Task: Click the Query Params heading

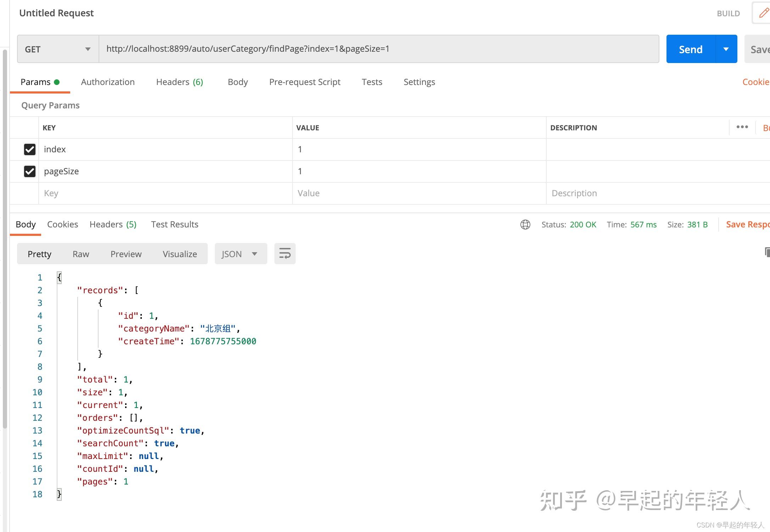Action: coord(50,106)
